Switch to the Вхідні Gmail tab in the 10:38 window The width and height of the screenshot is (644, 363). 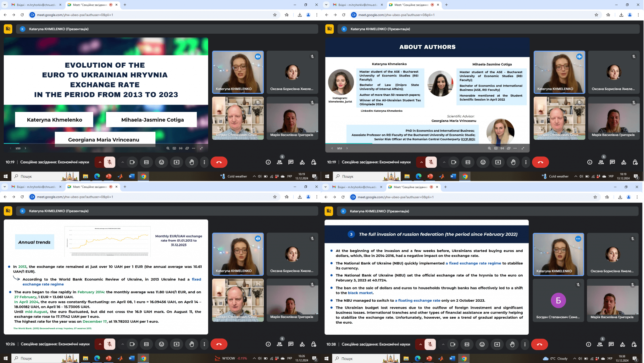tap(357, 187)
